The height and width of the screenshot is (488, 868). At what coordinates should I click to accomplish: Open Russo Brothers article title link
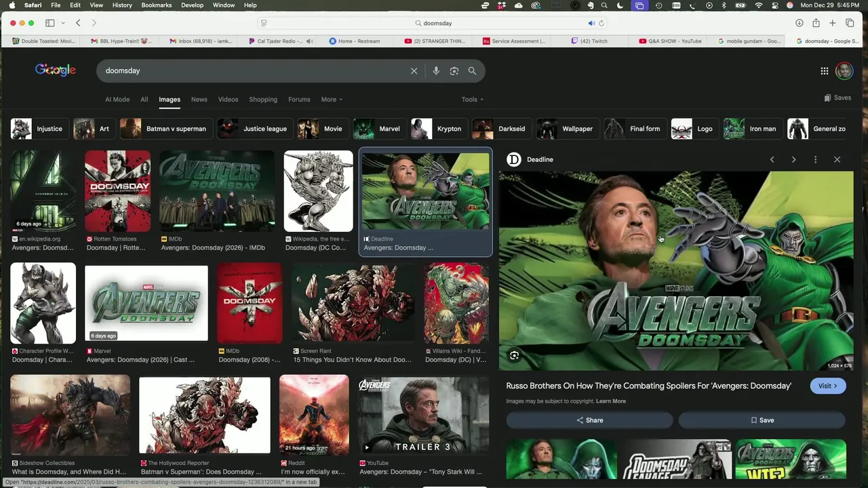[648, 386]
